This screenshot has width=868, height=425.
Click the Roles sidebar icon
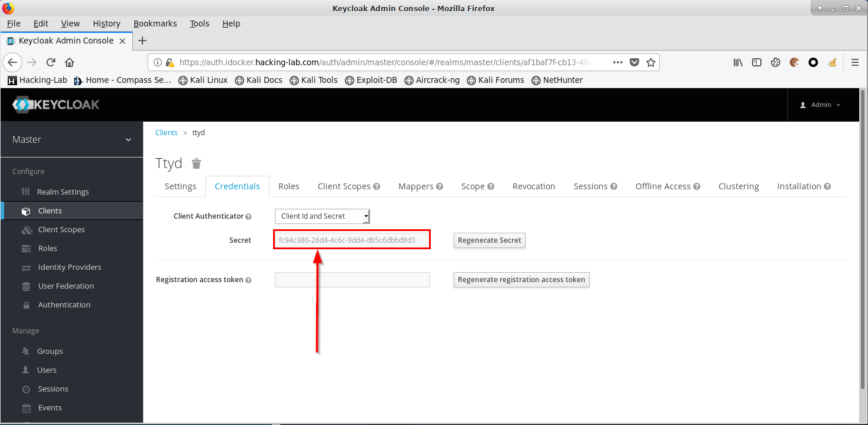[26, 248]
